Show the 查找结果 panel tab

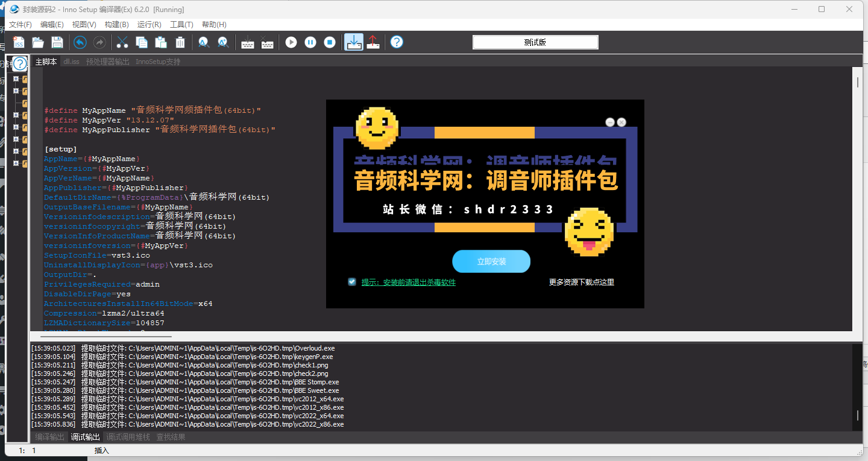[171, 437]
